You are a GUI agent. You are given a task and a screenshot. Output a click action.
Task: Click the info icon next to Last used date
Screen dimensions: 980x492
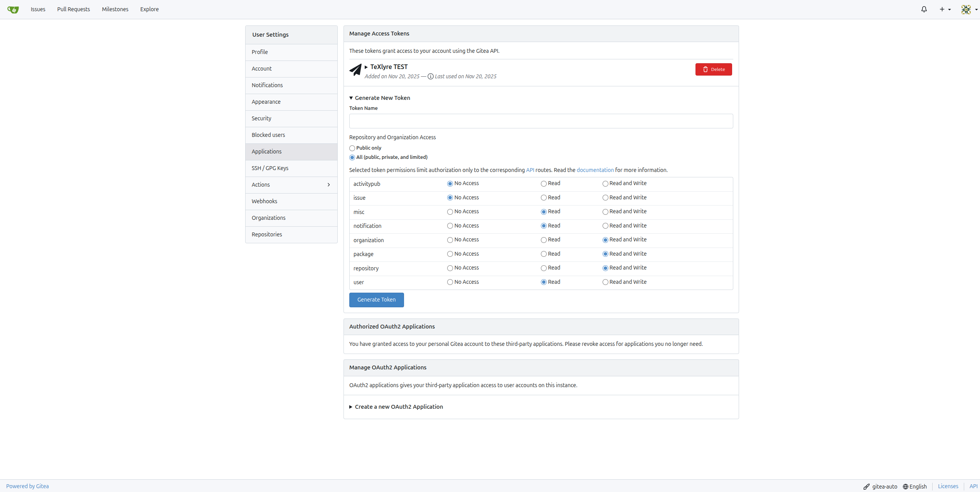[x=430, y=76]
